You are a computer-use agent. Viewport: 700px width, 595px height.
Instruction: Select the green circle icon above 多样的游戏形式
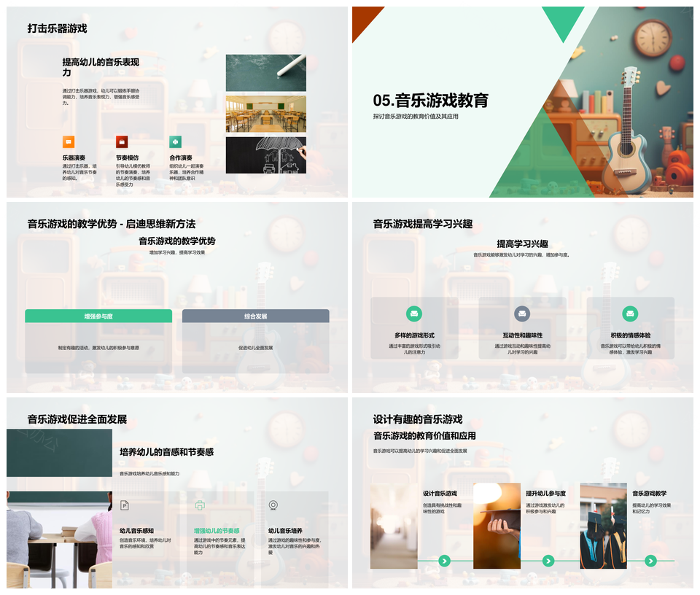pos(414,314)
